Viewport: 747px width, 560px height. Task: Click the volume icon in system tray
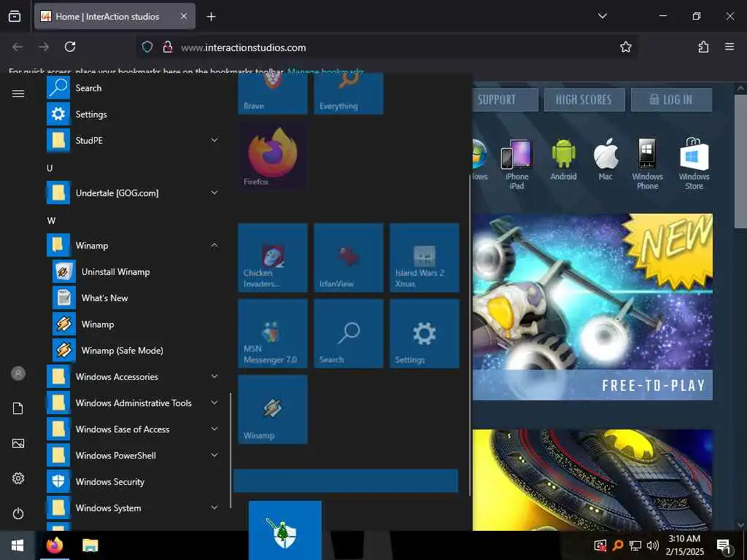(652, 545)
